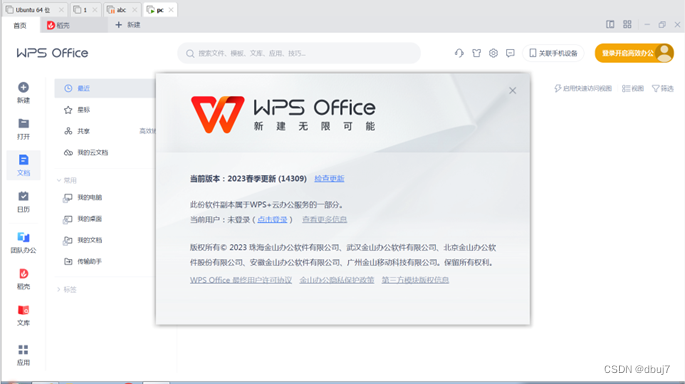Close the pc VM tab
This screenshot has width=685, height=384.
tap(171, 10)
